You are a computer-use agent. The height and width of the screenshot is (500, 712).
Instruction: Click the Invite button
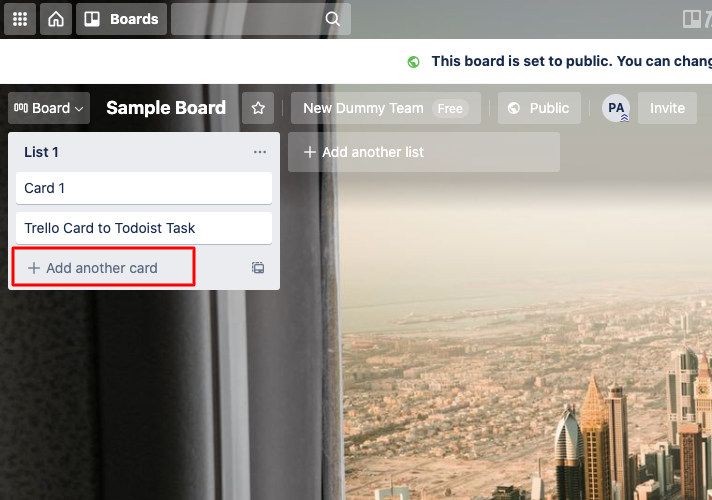667,108
